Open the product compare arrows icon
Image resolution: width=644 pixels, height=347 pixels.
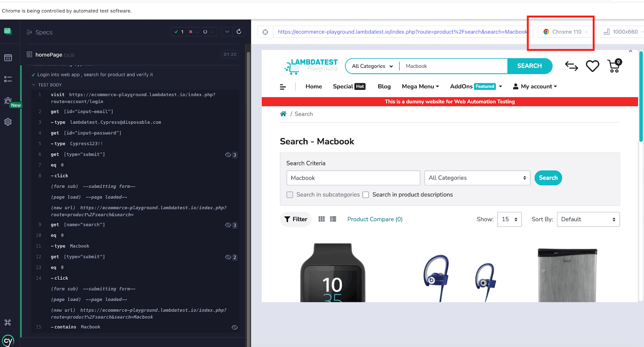[x=572, y=66]
